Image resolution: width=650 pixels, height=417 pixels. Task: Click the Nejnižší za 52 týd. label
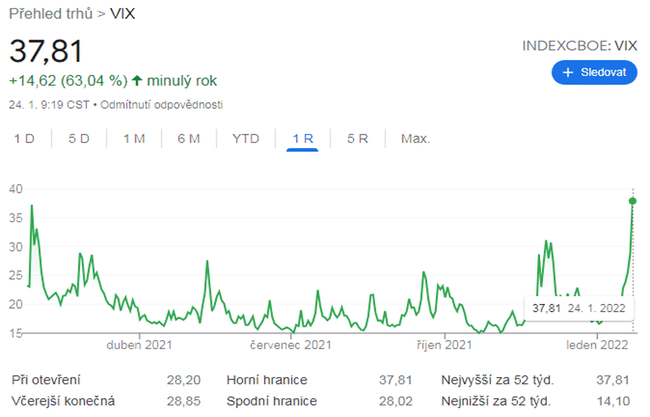[x=497, y=401]
